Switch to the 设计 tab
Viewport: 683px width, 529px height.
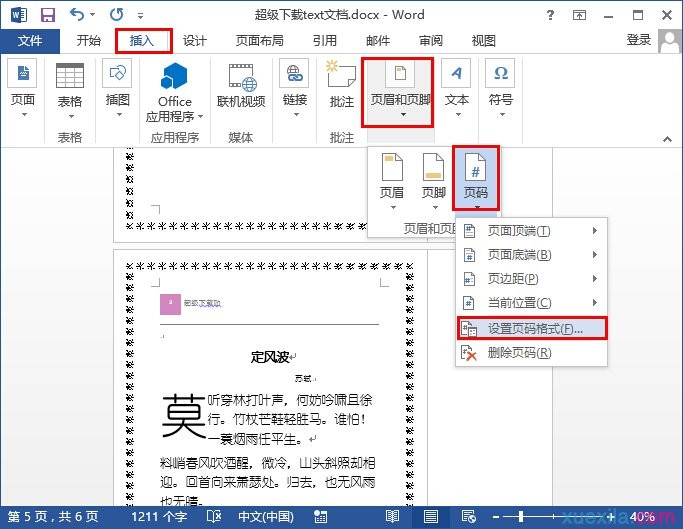195,41
